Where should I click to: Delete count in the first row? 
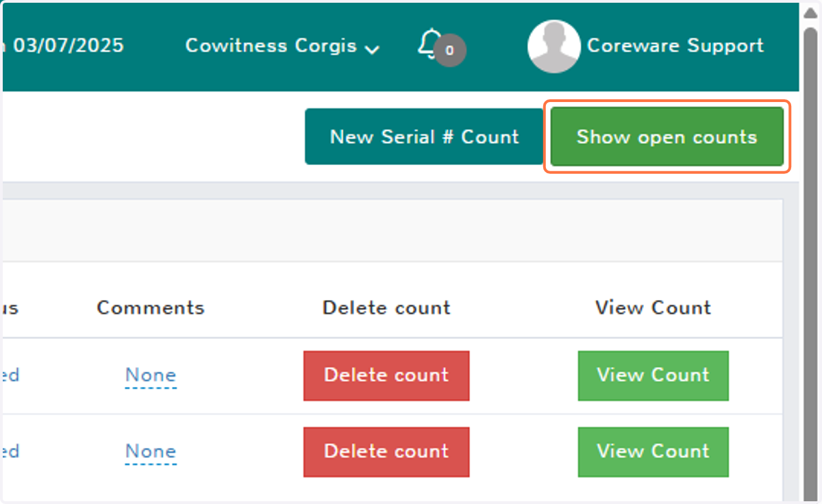click(386, 375)
